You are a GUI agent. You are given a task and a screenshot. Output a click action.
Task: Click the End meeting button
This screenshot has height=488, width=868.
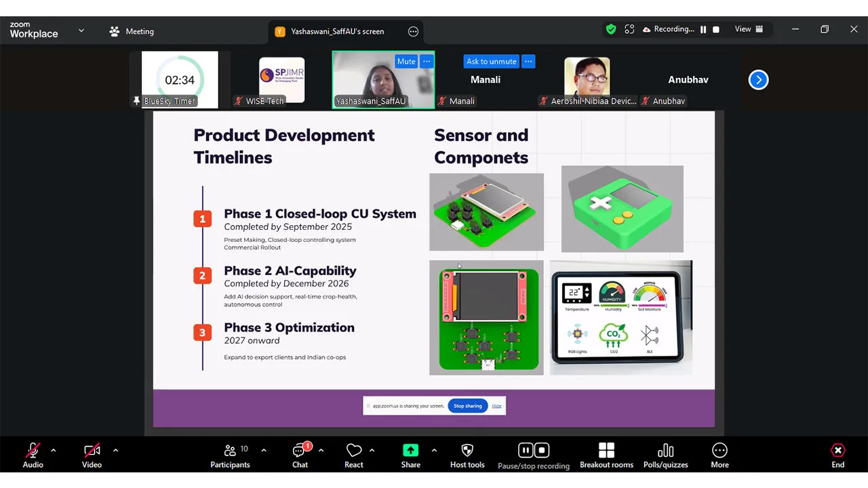click(838, 455)
